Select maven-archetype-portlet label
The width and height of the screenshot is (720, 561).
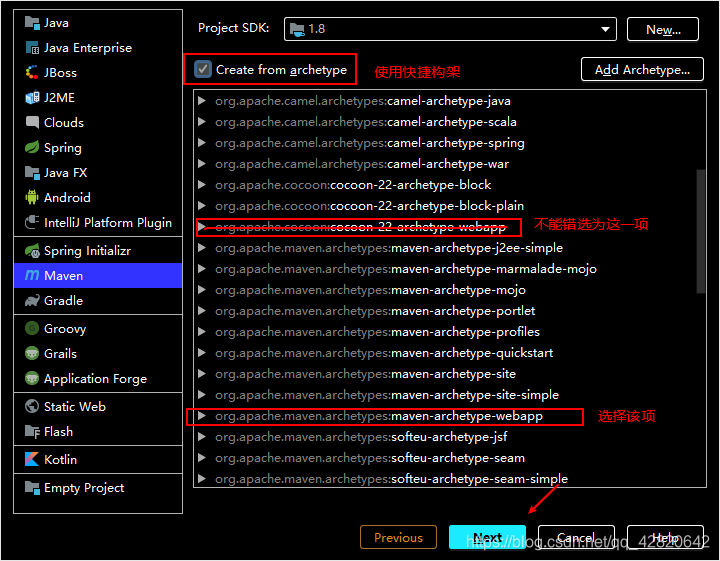click(375, 311)
